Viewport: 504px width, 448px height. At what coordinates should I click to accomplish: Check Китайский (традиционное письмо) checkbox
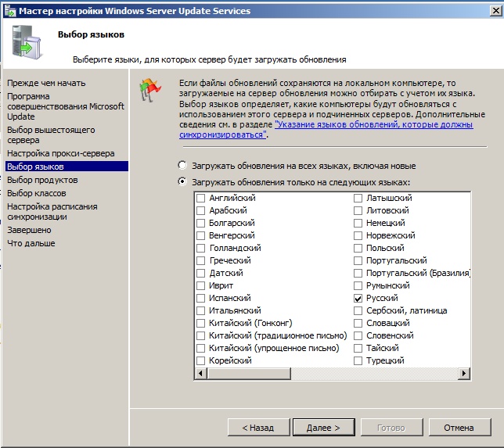(x=201, y=335)
